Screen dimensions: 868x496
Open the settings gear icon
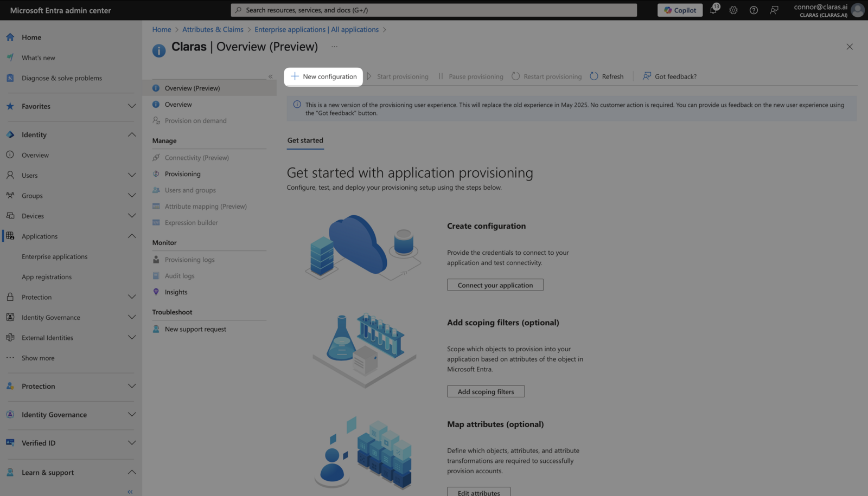(x=733, y=10)
